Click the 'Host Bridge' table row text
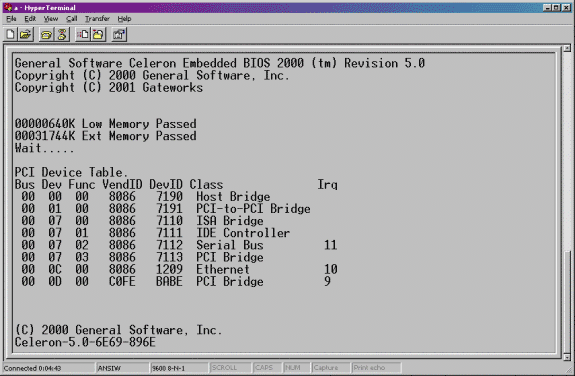 (x=233, y=196)
